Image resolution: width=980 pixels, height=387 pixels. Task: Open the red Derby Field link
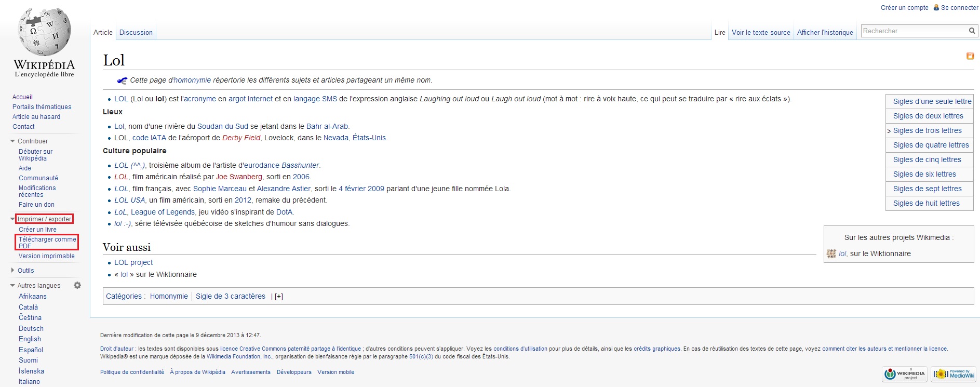pyautogui.click(x=241, y=138)
